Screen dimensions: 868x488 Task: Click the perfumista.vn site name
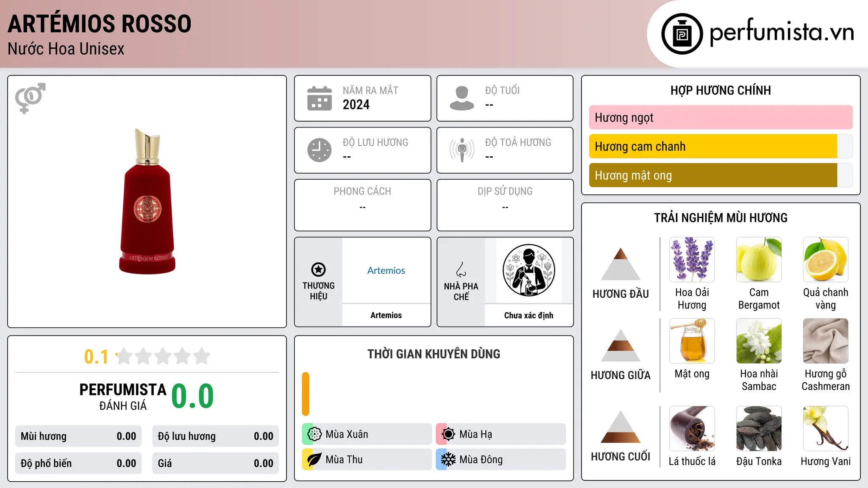tap(782, 32)
